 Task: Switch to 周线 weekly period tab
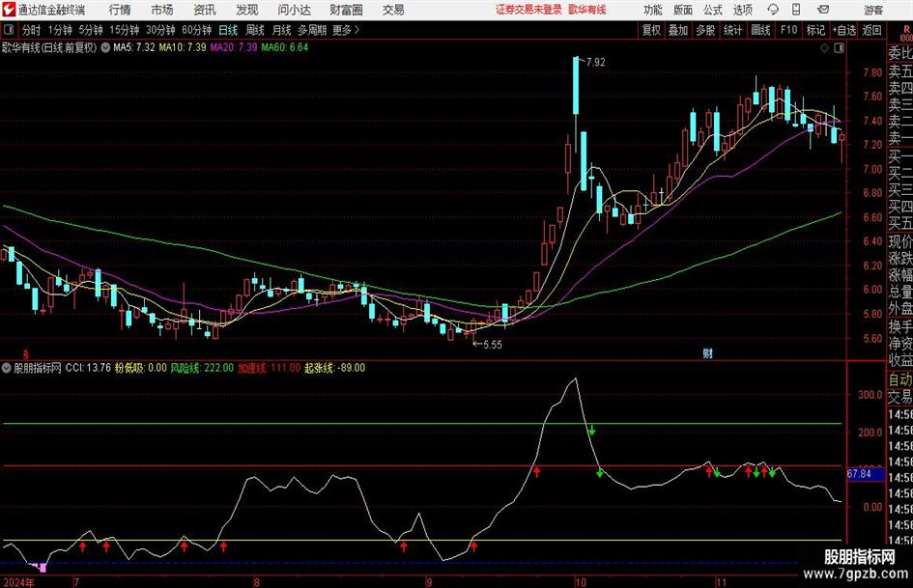point(254,30)
